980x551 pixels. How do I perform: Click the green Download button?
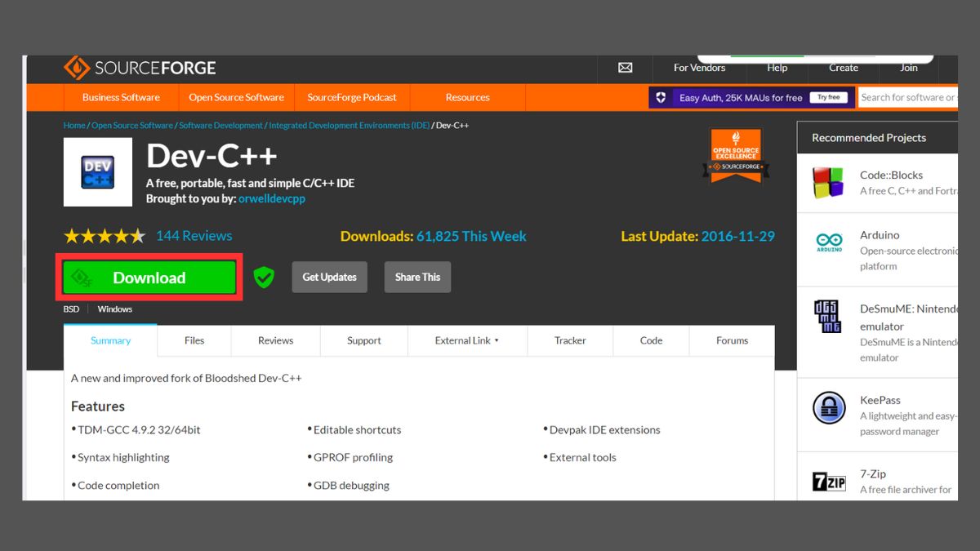(148, 277)
